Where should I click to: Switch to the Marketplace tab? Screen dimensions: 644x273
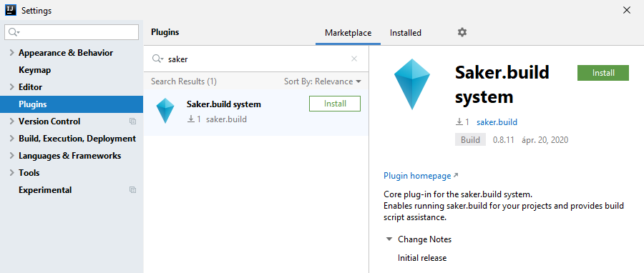coord(348,33)
